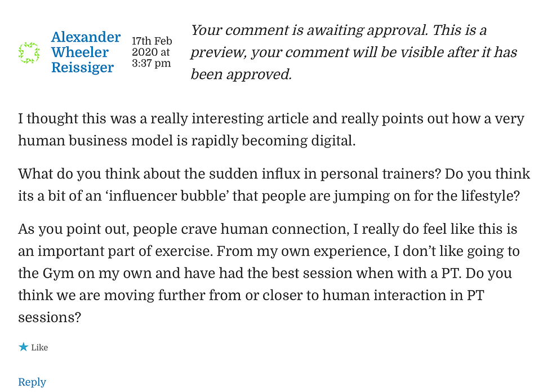The image size is (552, 392).
Task: Click the green identicon avatar
Action: click(x=29, y=53)
